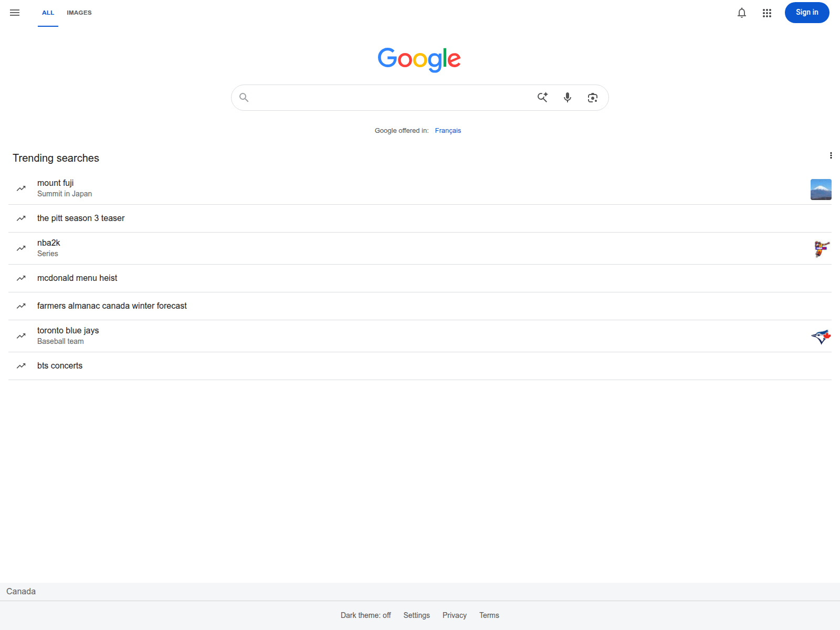Click trending arrow beside toronto blue jays

(21, 336)
